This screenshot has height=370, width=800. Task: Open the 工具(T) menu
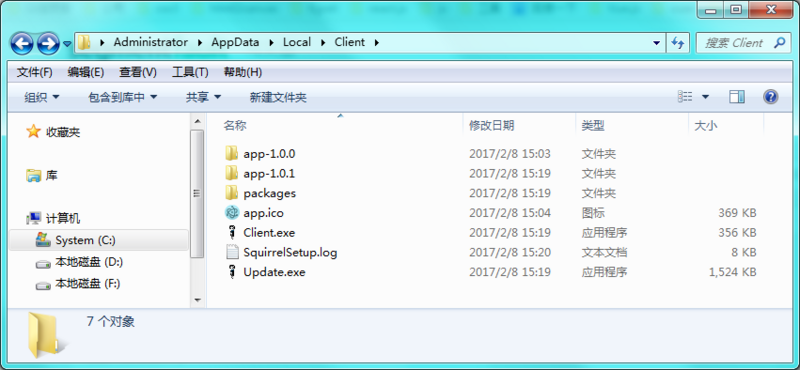pos(190,72)
